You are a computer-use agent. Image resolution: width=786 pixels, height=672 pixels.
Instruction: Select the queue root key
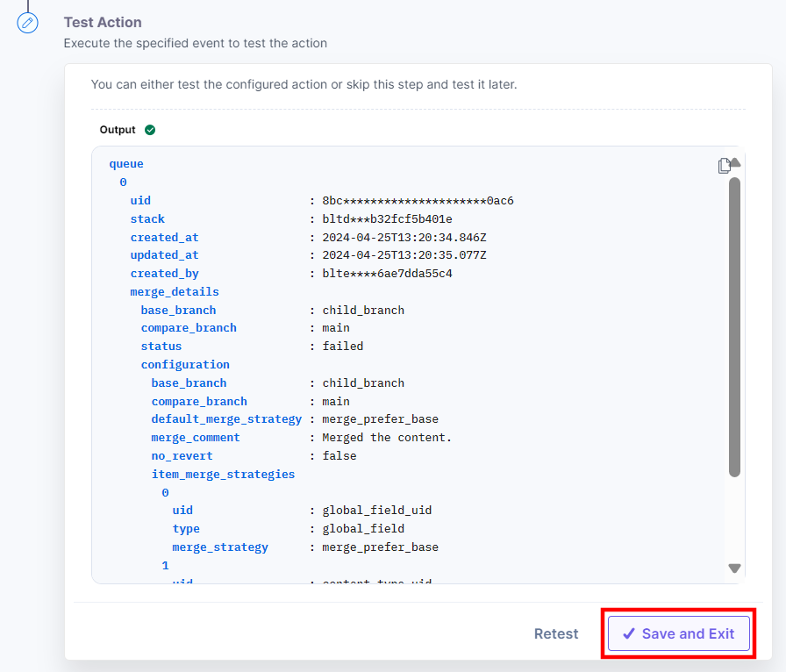tap(126, 164)
